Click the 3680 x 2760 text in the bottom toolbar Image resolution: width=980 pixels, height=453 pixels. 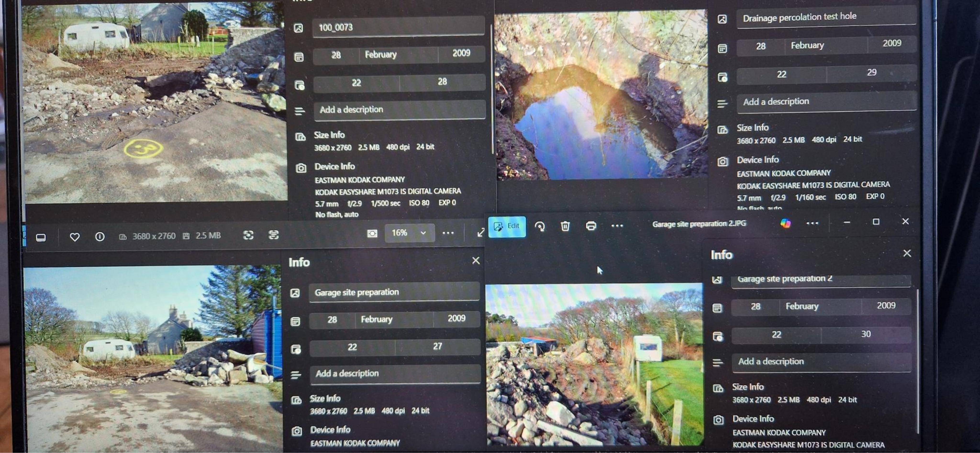(x=154, y=236)
